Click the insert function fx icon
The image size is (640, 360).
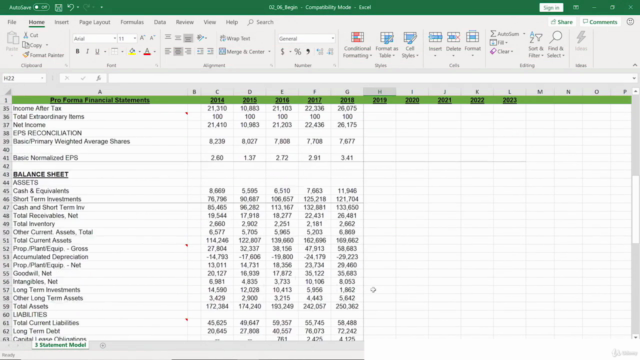tap(98, 78)
